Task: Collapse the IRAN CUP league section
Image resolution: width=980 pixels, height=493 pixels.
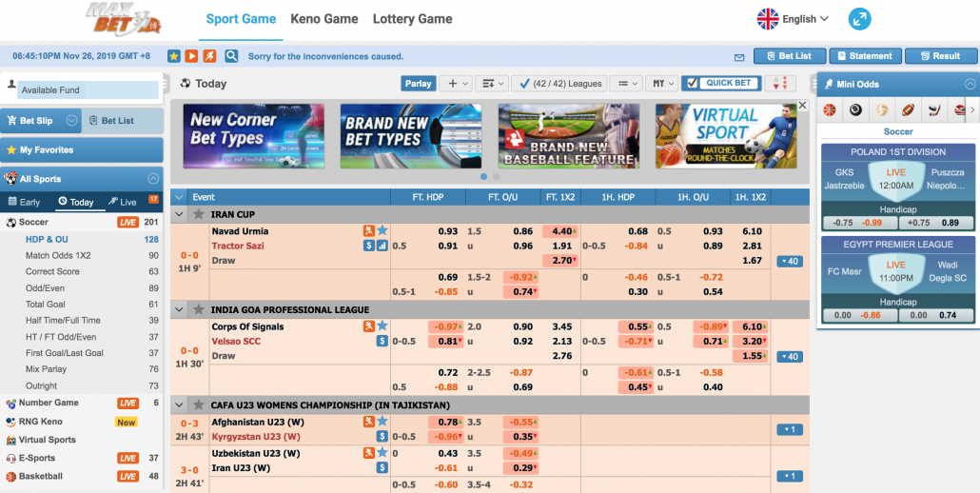Action: 180,214
